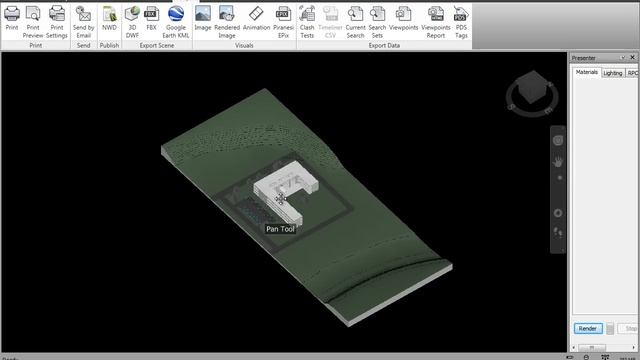This screenshot has width=640, height=360.
Task: Open Print Preview
Action: pyautogui.click(x=33, y=22)
